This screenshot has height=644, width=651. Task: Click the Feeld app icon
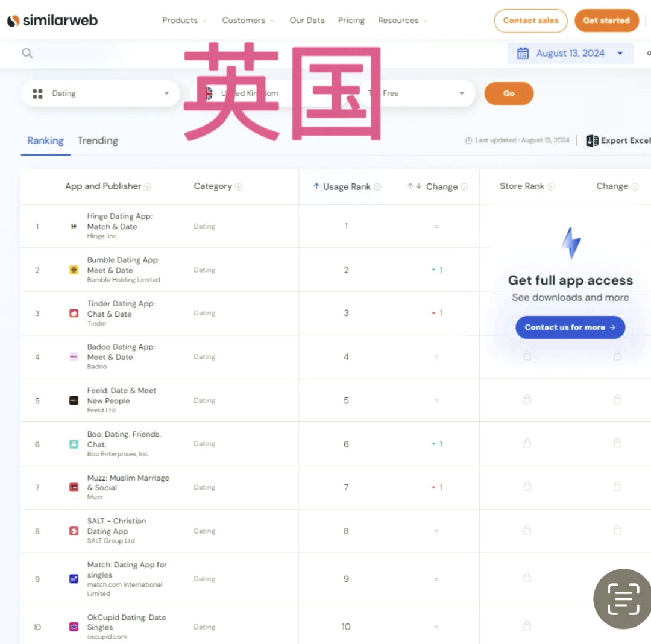click(x=74, y=400)
